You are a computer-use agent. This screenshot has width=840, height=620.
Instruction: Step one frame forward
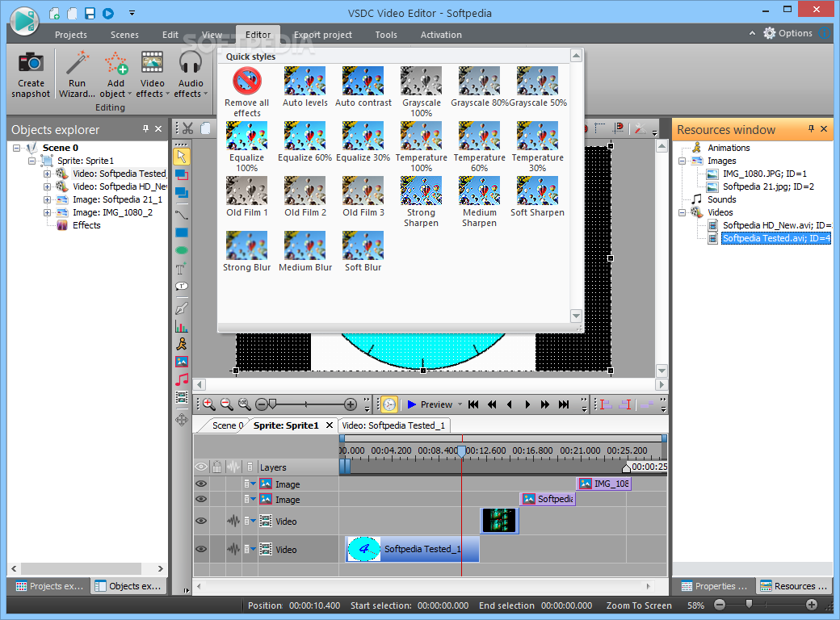tap(527, 404)
